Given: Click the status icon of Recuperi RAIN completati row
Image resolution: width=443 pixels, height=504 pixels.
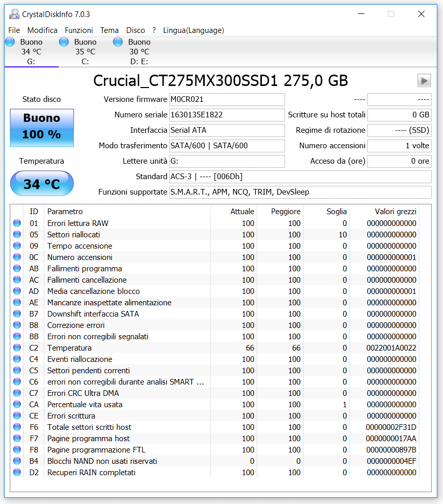Looking at the screenshot, I should 17,473.
